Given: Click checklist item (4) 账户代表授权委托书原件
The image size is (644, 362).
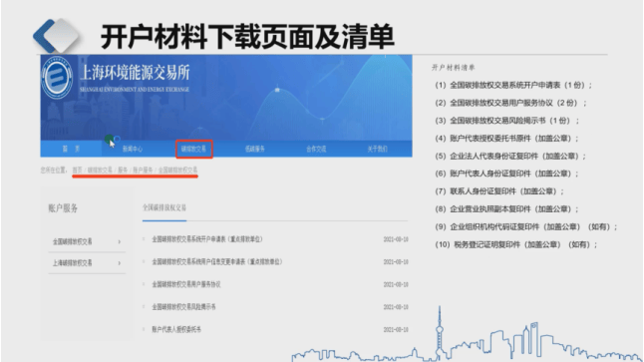Looking at the screenshot, I should pyautogui.click(x=506, y=138).
